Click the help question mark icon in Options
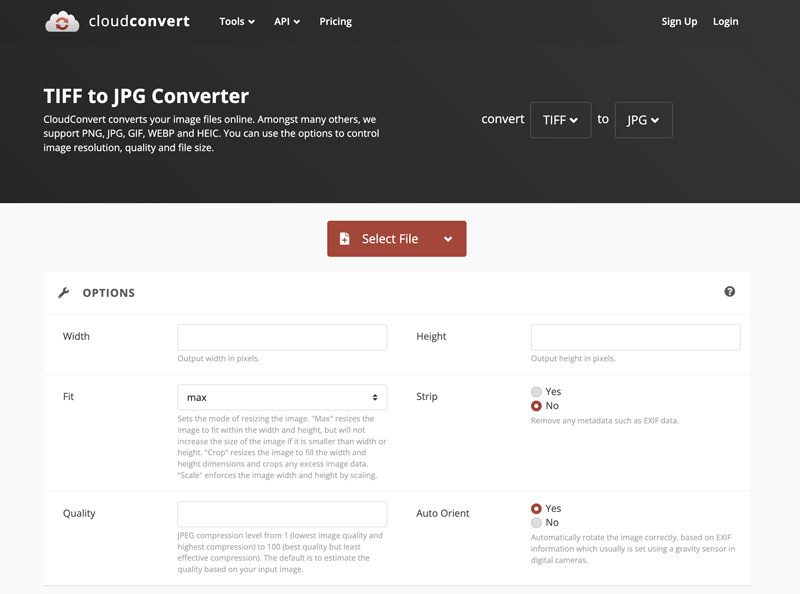The width and height of the screenshot is (800, 594). point(730,291)
